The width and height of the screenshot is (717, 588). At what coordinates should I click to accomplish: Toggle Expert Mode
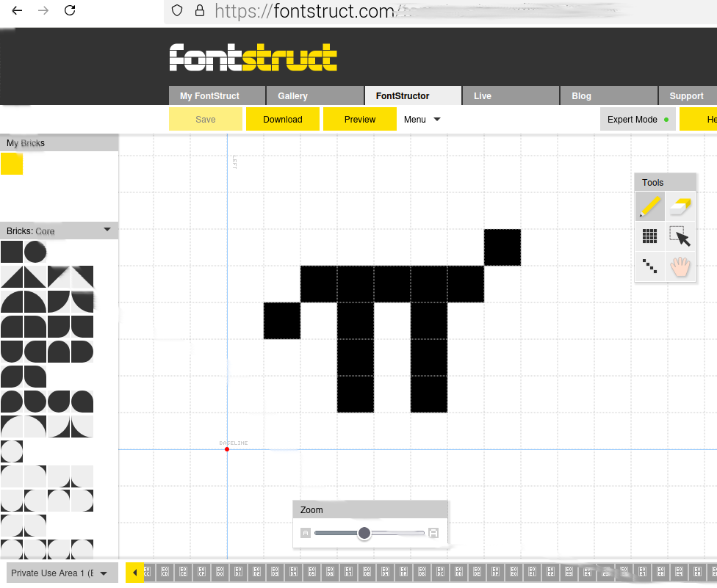pyautogui.click(x=638, y=119)
